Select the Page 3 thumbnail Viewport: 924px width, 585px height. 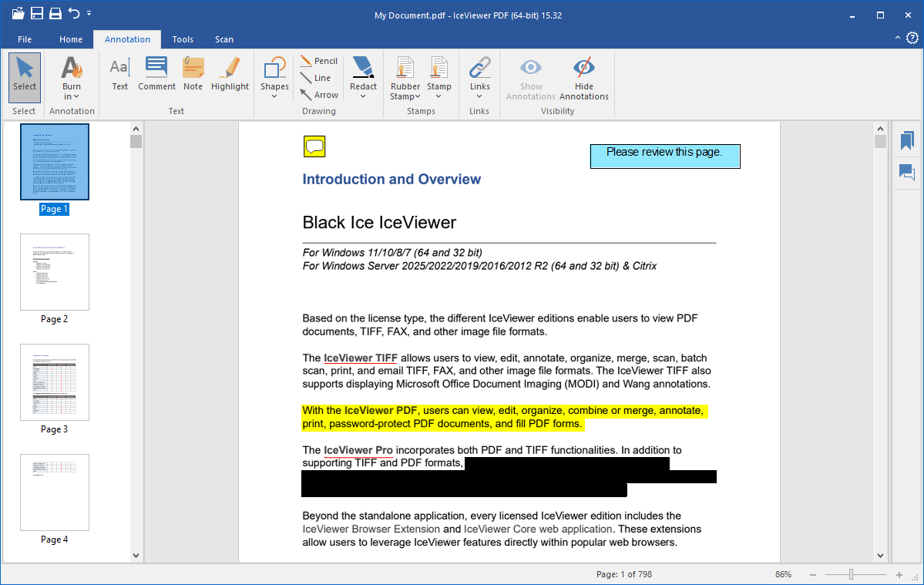pos(55,382)
